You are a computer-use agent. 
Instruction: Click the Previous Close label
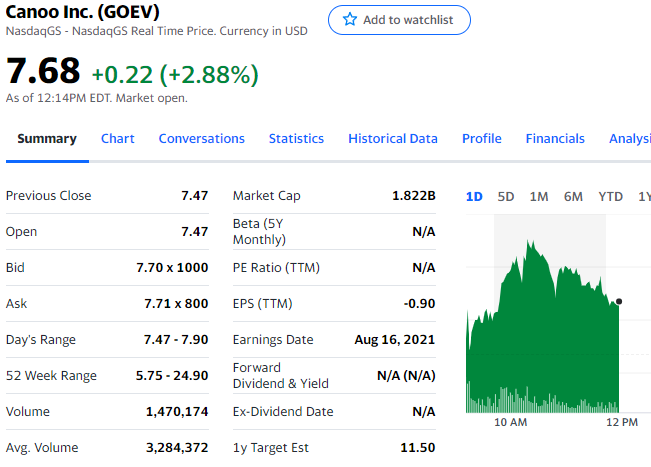[x=49, y=196]
